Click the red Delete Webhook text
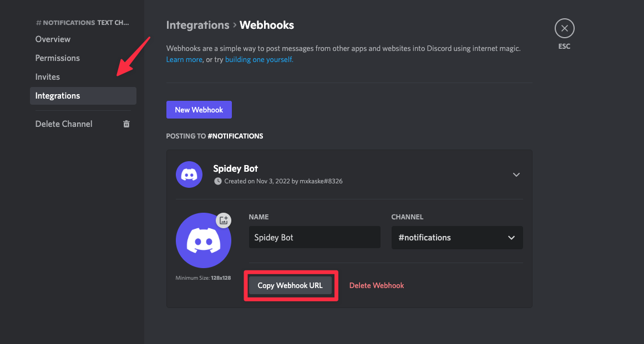The width and height of the screenshot is (644, 344). click(x=377, y=286)
